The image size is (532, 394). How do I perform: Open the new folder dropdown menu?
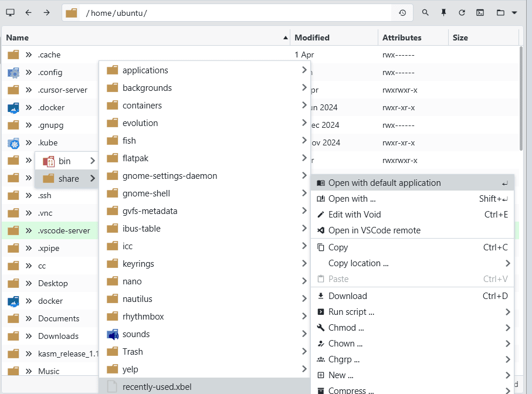click(507, 12)
